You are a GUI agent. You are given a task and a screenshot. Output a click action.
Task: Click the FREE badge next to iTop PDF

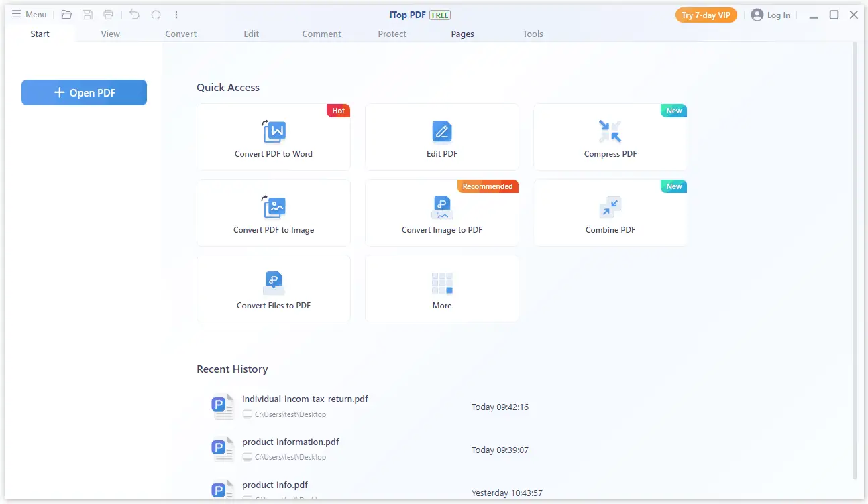coord(440,15)
